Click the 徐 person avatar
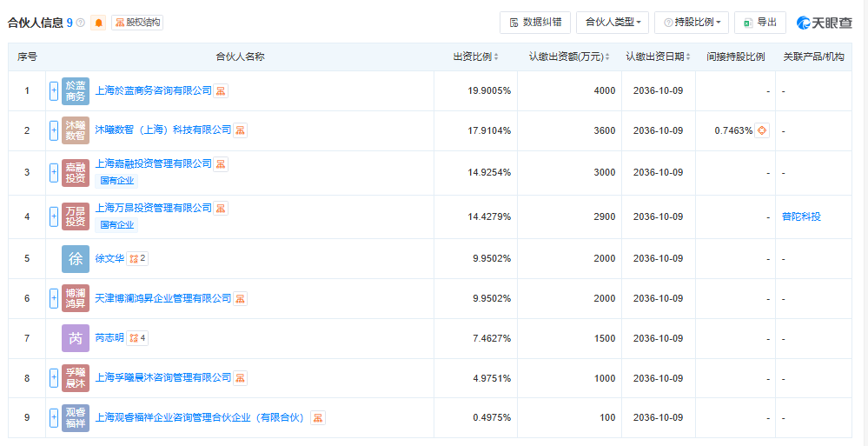This screenshot has width=868, height=446. click(x=76, y=259)
